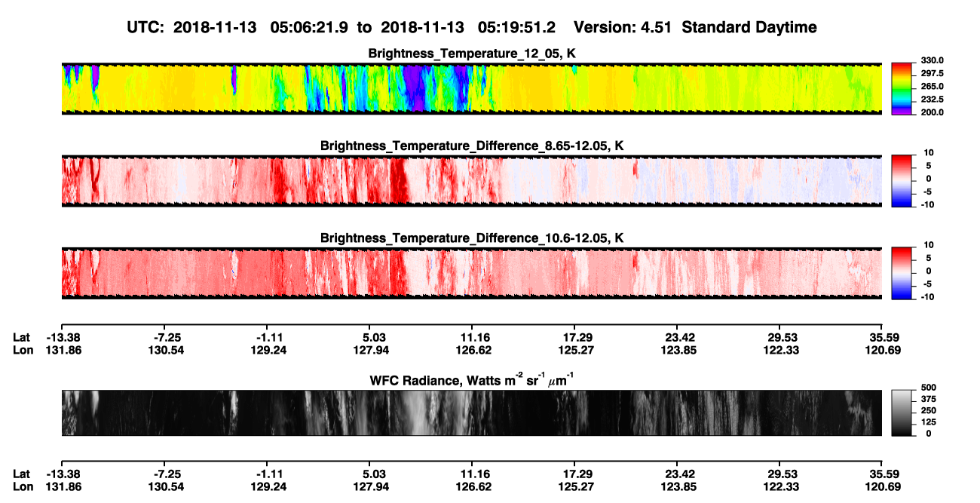Click longitude 123.85 on the axis below WFC Radiance
The height and width of the screenshot is (503, 980).
tap(677, 486)
